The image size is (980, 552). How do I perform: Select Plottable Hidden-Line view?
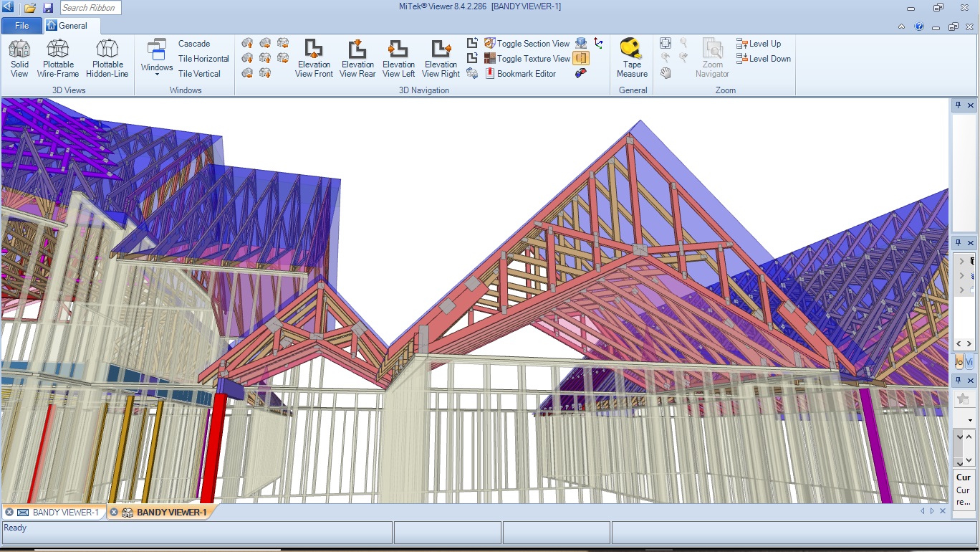click(107, 58)
